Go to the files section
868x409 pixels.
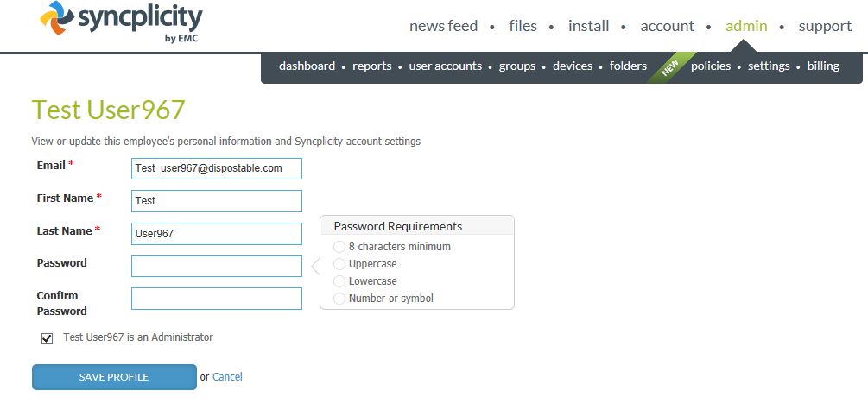point(523,26)
